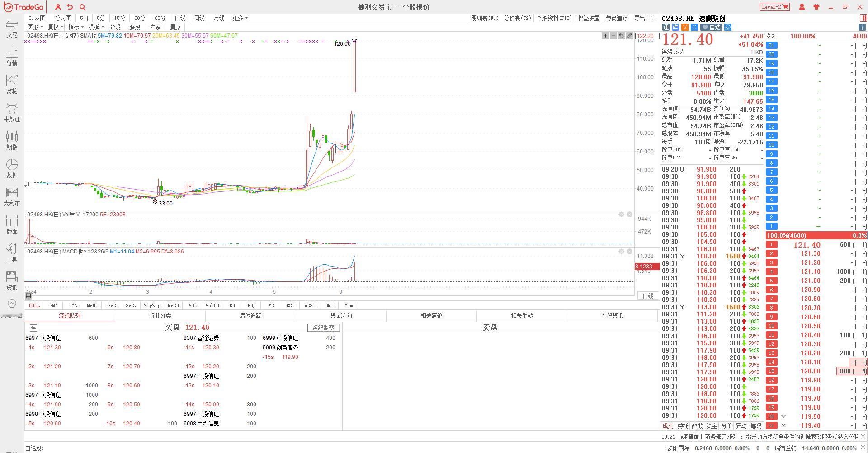This screenshot has height=453, width=868.
Task: Select the MACD indicator tab
Action: 173,305
